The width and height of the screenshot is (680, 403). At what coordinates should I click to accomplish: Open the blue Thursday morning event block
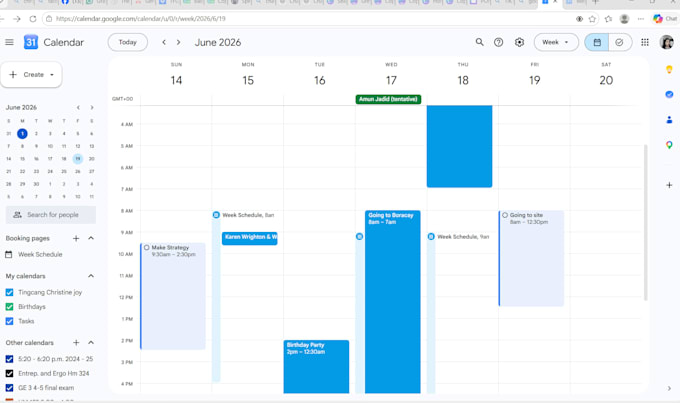pyautogui.click(x=459, y=146)
